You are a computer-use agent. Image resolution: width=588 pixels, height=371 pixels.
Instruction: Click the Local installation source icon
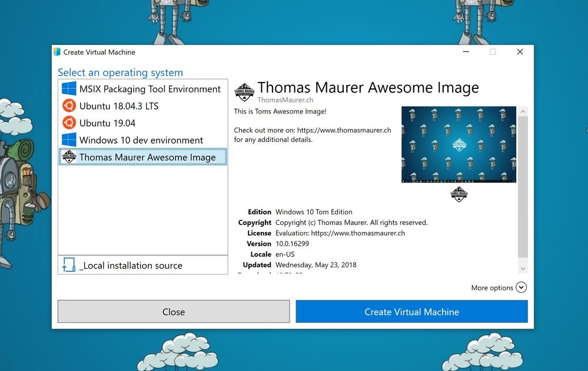pos(69,265)
